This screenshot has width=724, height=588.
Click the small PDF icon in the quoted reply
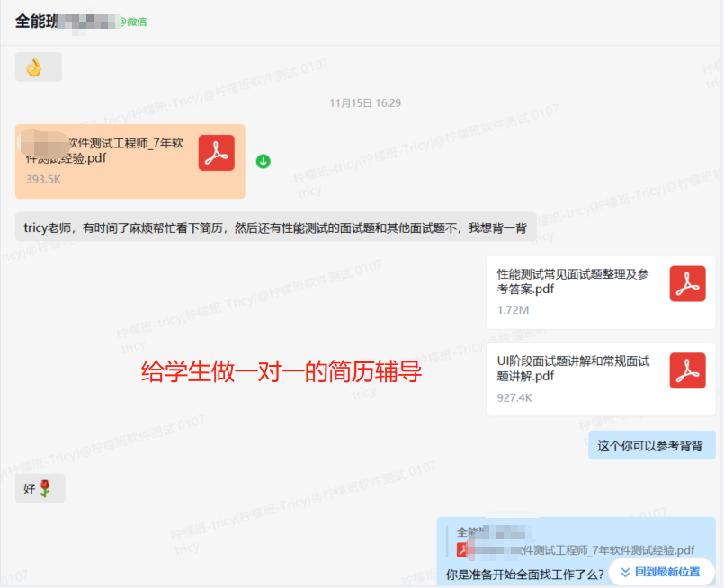click(x=463, y=549)
